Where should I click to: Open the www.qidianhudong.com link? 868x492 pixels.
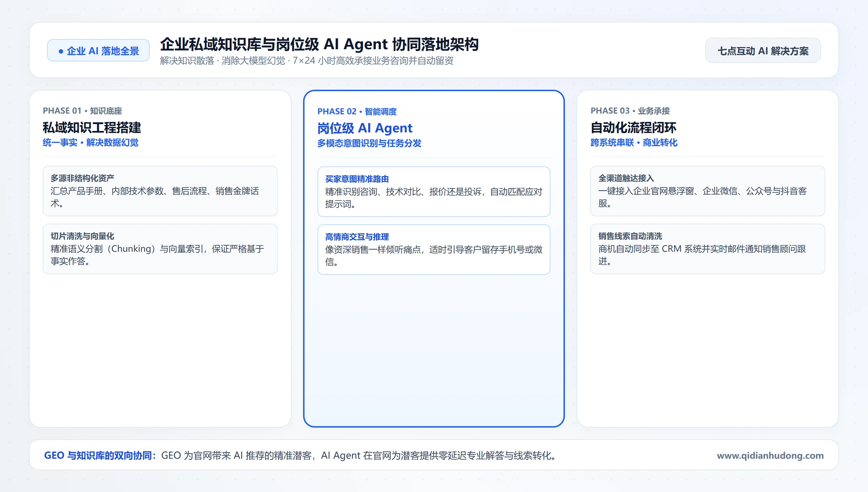(x=770, y=455)
